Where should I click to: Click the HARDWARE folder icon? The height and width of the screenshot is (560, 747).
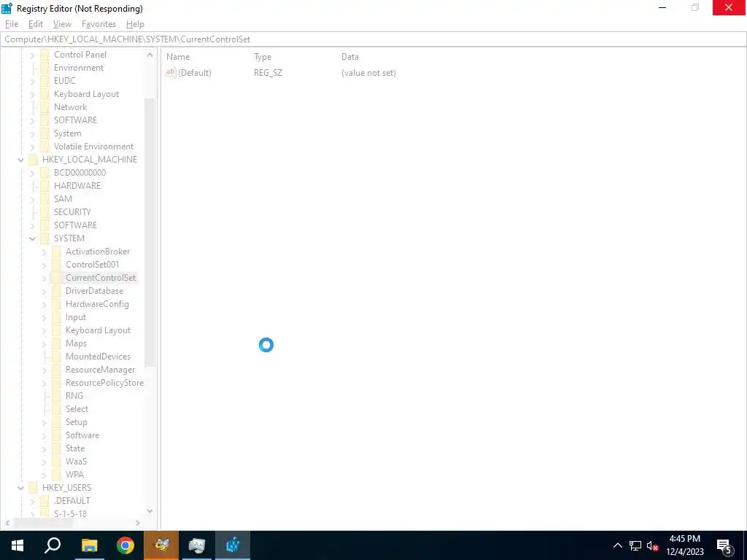(44, 186)
